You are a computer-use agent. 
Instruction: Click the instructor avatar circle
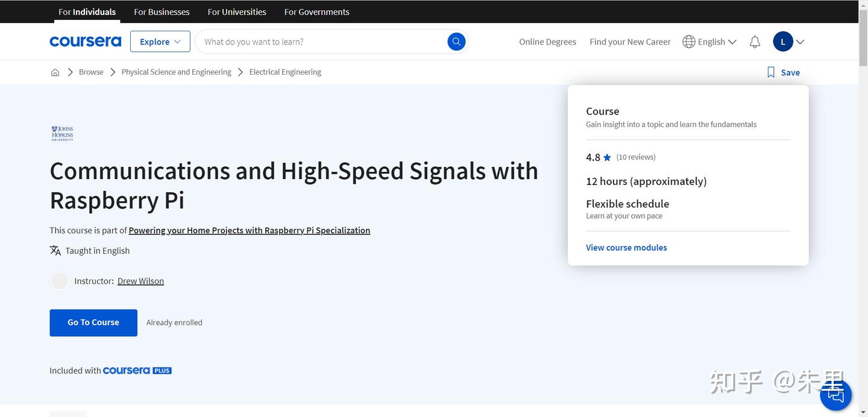[60, 281]
